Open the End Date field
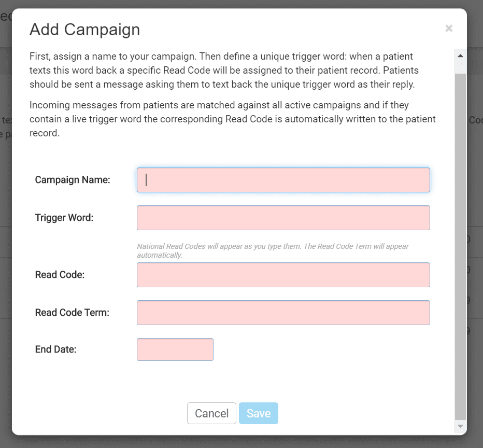 [x=175, y=349]
